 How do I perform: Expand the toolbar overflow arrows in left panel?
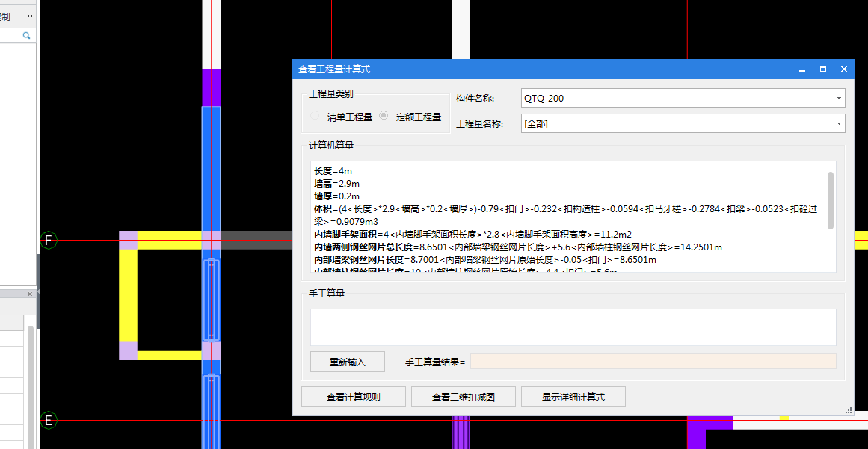31,16
